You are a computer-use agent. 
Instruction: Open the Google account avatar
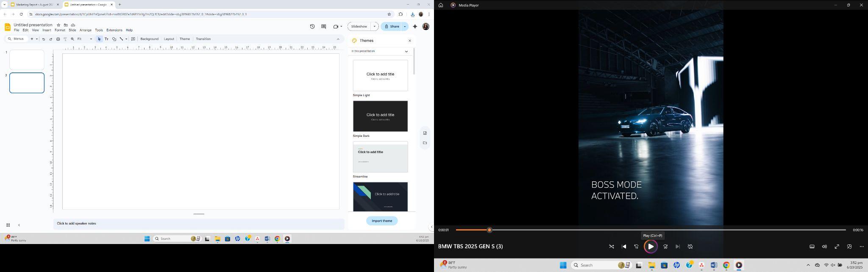pos(426,26)
